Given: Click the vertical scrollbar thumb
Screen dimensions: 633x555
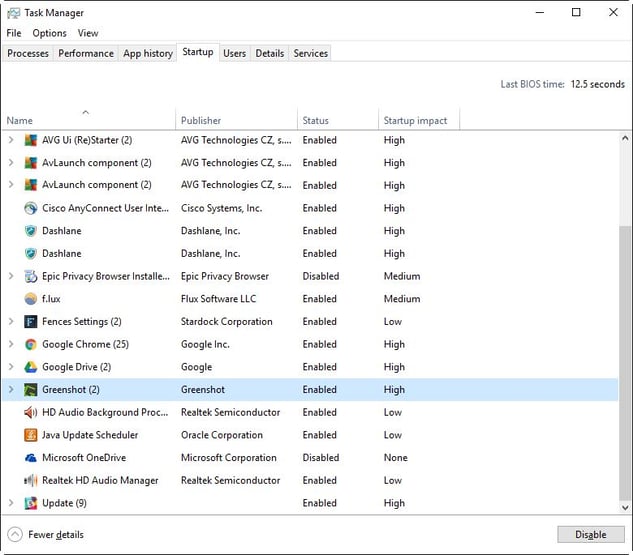Looking at the screenshot, I should tap(625, 363).
